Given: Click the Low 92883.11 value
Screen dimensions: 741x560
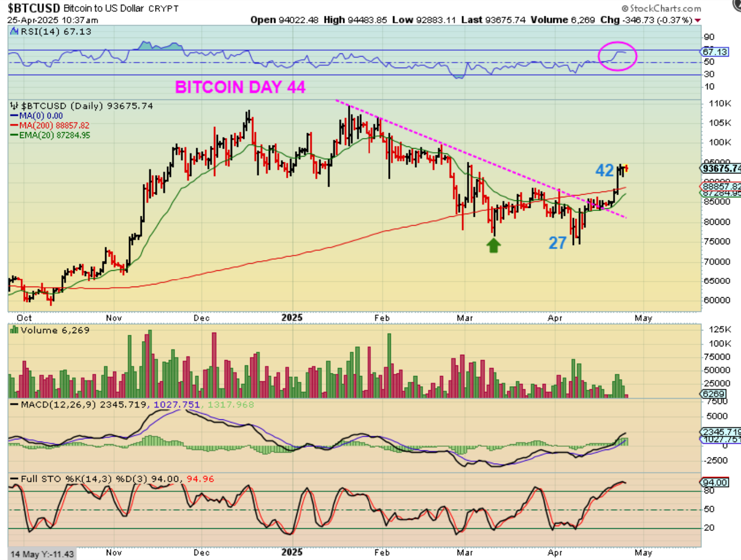Looking at the screenshot, I should pyautogui.click(x=424, y=20).
